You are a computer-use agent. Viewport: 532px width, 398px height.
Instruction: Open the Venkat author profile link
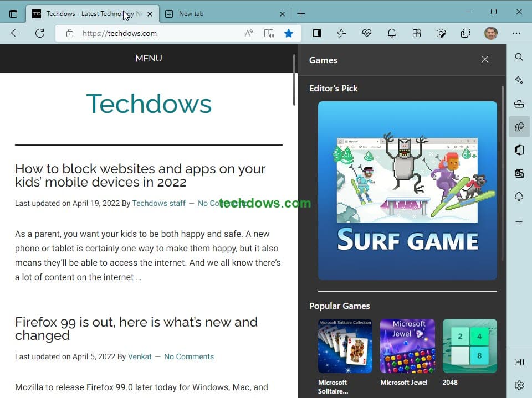coord(140,356)
